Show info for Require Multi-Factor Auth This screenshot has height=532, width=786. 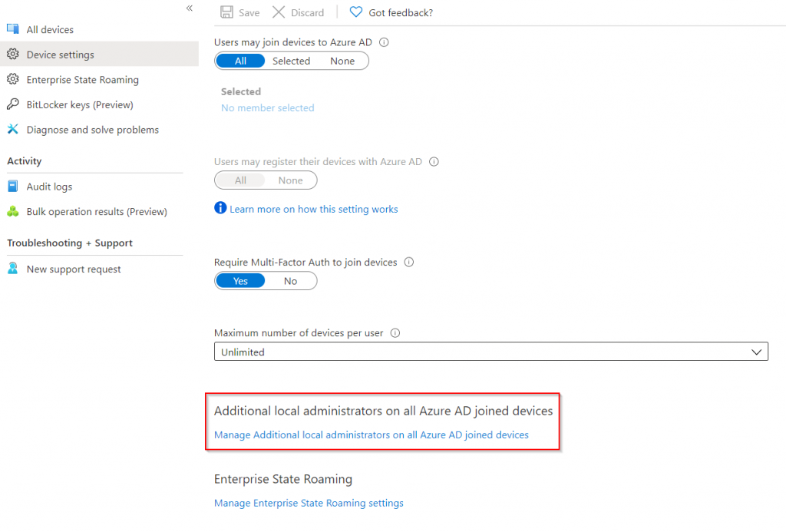(x=409, y=262)
